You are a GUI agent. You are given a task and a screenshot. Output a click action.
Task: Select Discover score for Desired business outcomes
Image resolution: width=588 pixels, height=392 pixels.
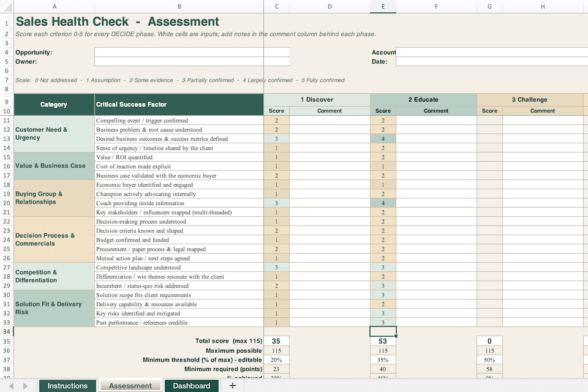(276, 138)
